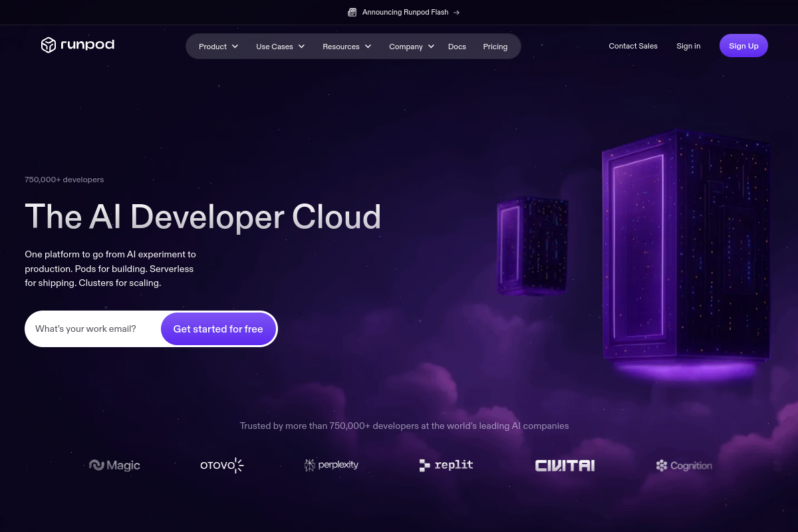The image size is (798, 532).
Task: Click Get started for free button
Action: 218,329
